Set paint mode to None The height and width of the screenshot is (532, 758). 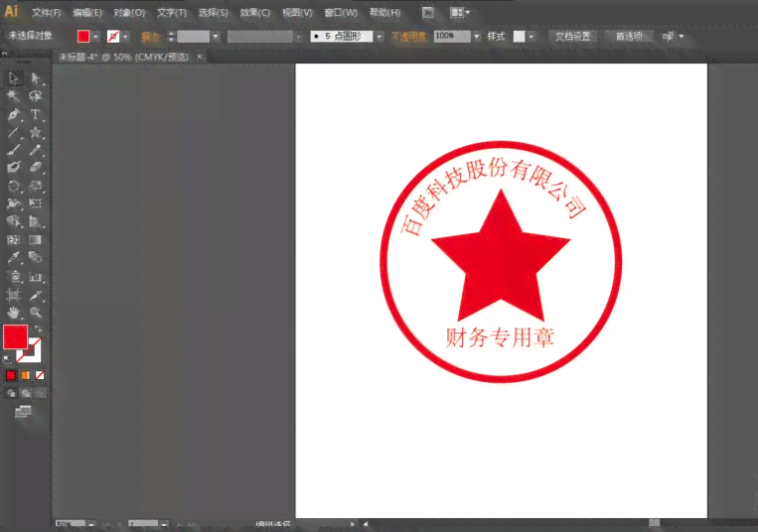[40, 375]
